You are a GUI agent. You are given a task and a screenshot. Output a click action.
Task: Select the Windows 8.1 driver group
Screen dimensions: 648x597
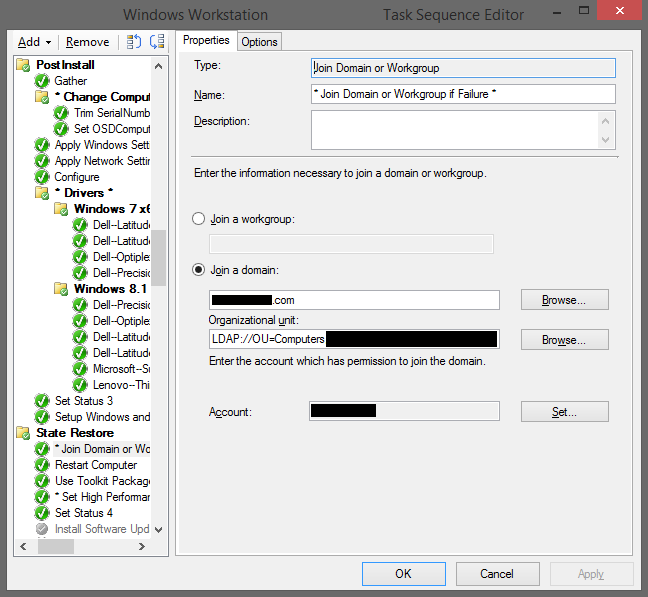[x=110, y=289]
